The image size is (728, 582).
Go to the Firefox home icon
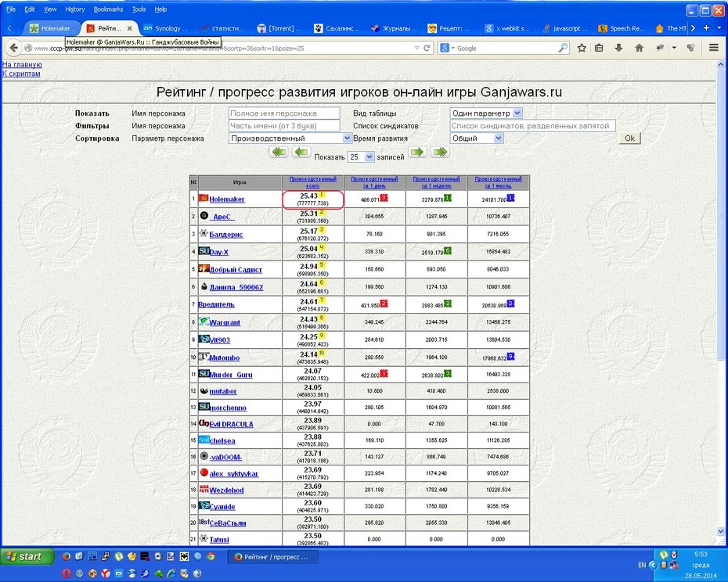[x=639, y=48]
